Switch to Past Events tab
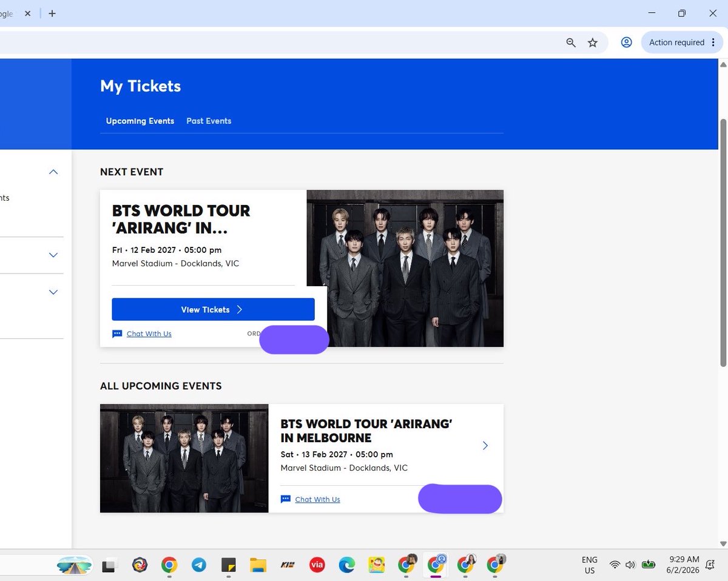 209,121
